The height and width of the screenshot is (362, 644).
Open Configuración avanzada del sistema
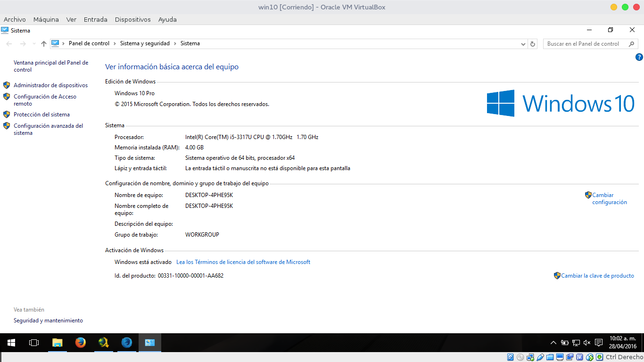coord(48,129)
